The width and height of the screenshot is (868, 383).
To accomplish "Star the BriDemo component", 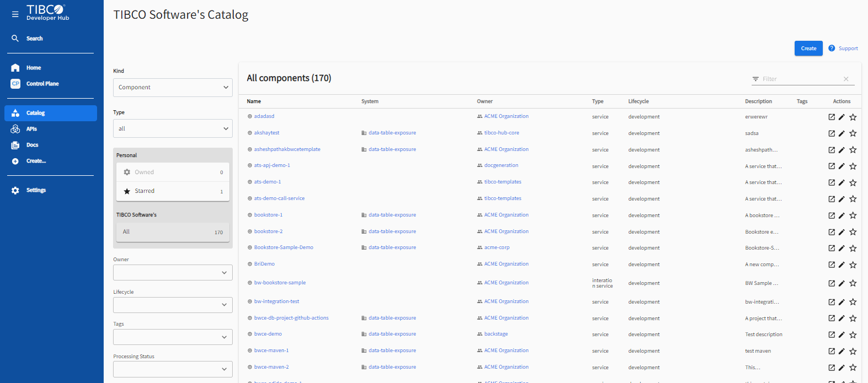I will coord(853,265).
